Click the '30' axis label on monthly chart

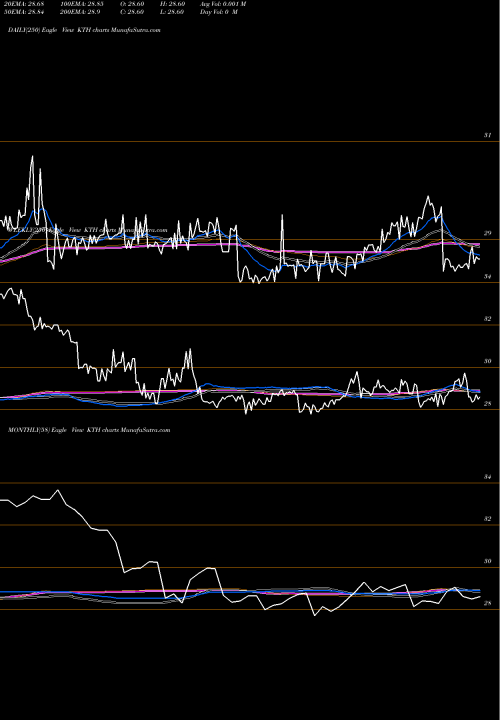[487, 561]
